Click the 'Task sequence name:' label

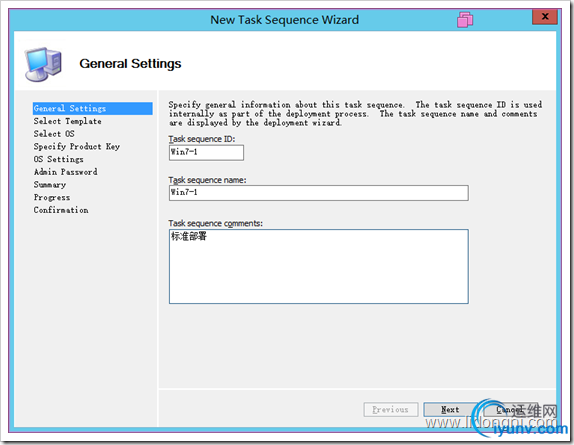[x=207, y=180]
